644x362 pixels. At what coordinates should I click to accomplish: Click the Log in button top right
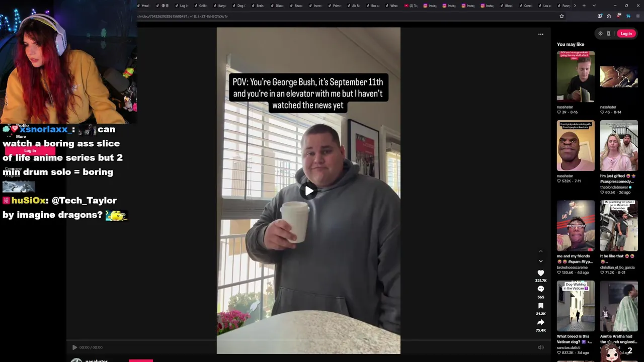click(x=626, y=34)
